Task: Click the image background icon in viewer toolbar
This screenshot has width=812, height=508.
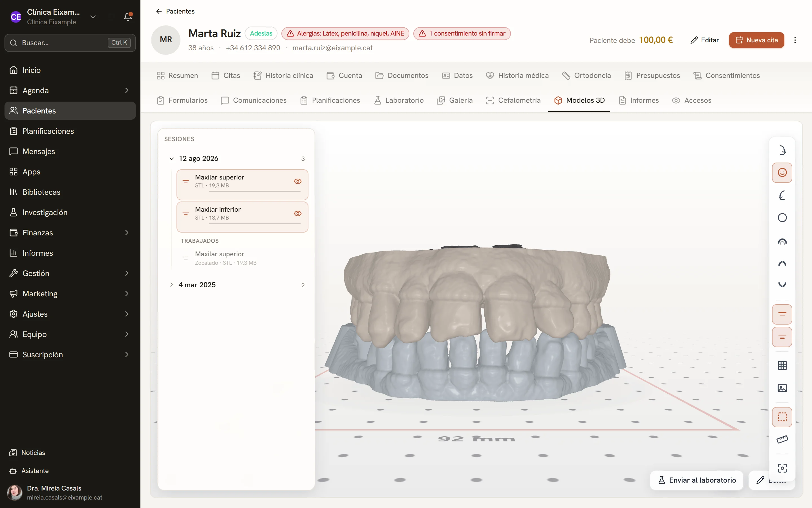Action: click(782, 388)
